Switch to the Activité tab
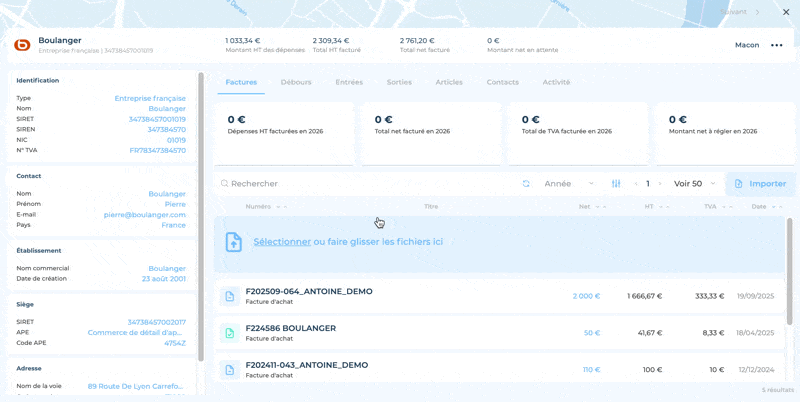This screenshot has width=800, height=402. click(x=556, y=82)
